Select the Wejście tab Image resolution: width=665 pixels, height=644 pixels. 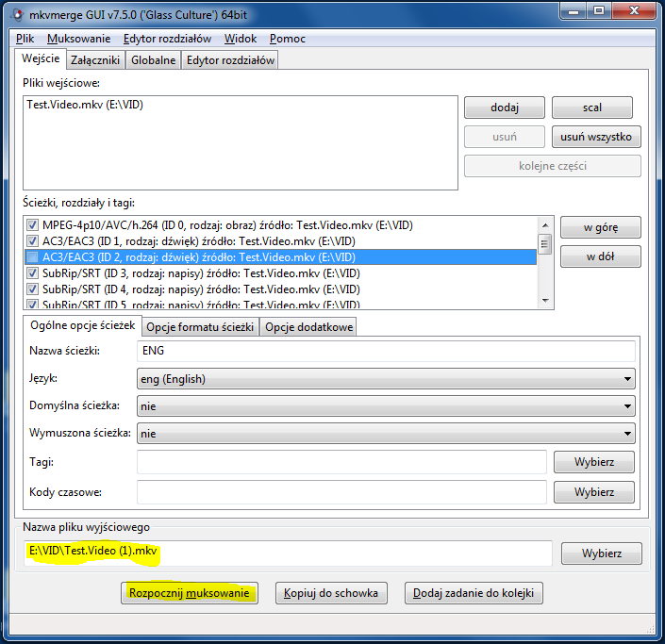[x=41, y=58]
